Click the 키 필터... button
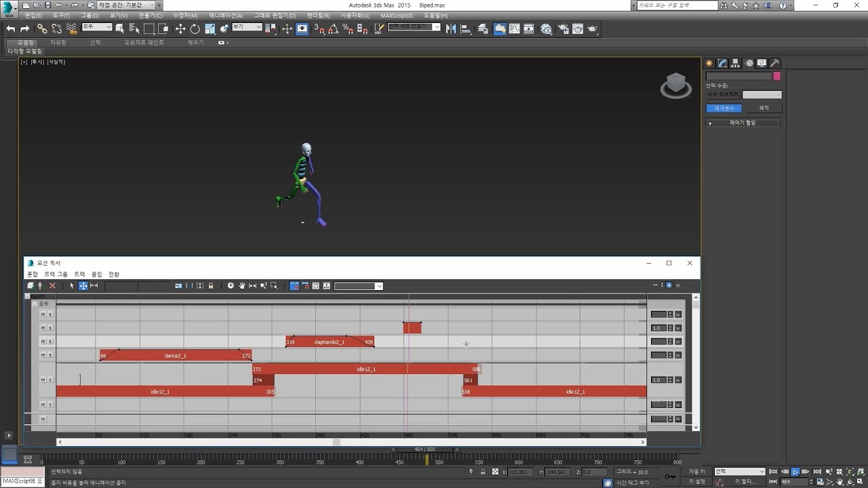Image resolution: width=868 pixels, height=488 pixels. [x=746, y=482]
